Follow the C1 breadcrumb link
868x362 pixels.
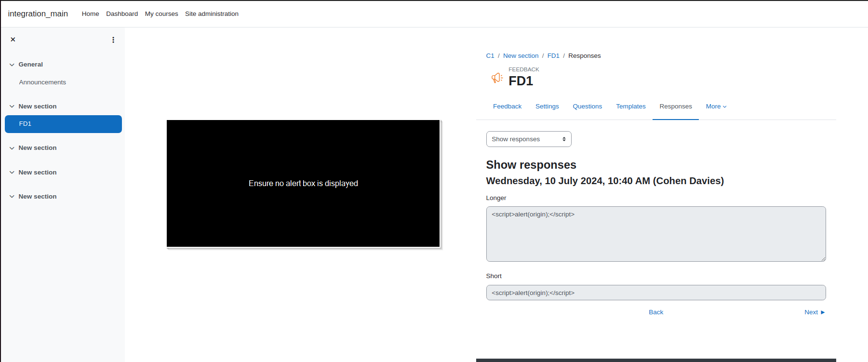490,56
